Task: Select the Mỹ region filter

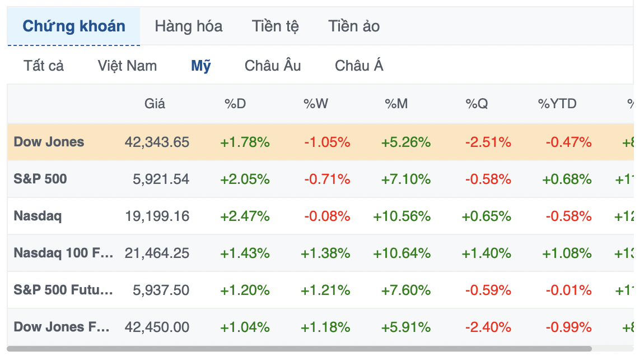Action: [201, 66]
